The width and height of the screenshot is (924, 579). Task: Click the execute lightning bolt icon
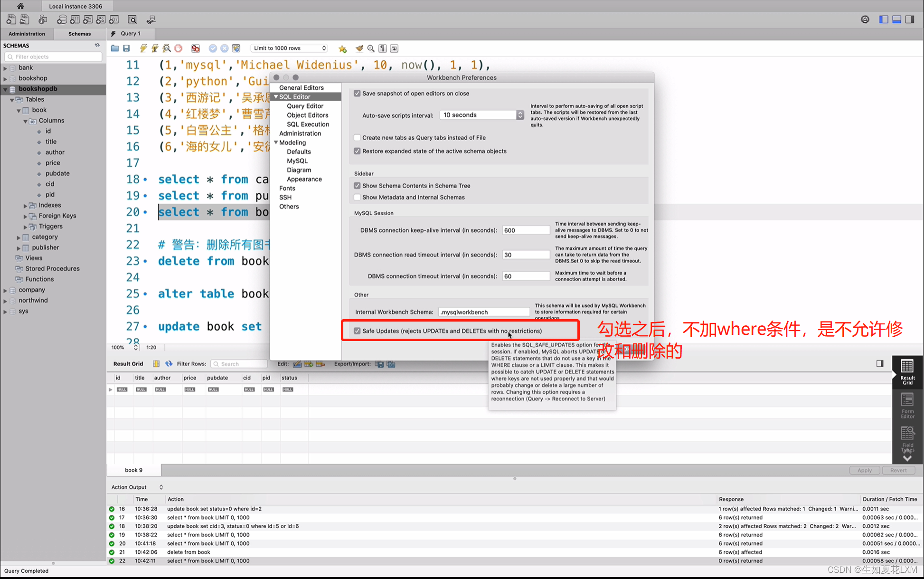[x=143, y=48]
